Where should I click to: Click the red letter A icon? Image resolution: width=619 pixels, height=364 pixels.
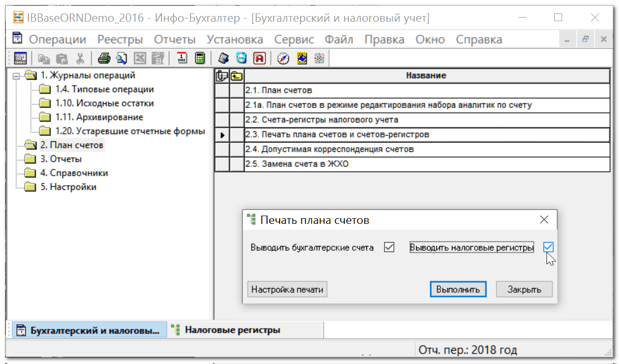tap(259, 58)
